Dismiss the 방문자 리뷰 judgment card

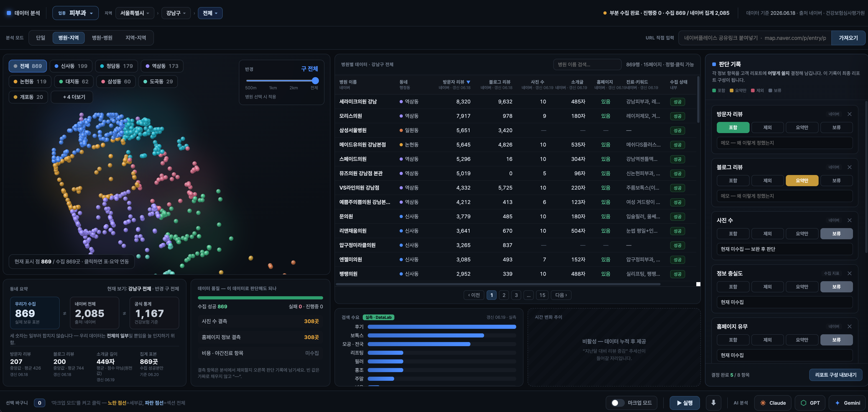tap(850, 114)
